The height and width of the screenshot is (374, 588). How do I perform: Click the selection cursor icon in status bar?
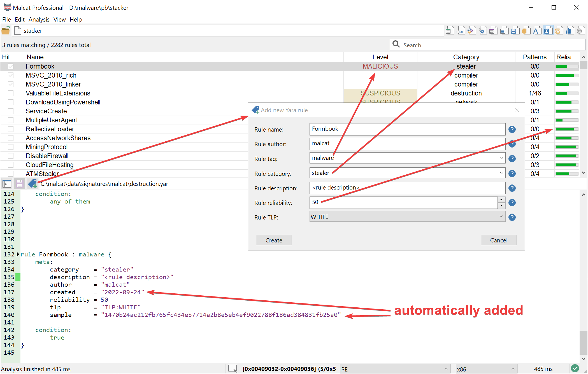[233, 368]
